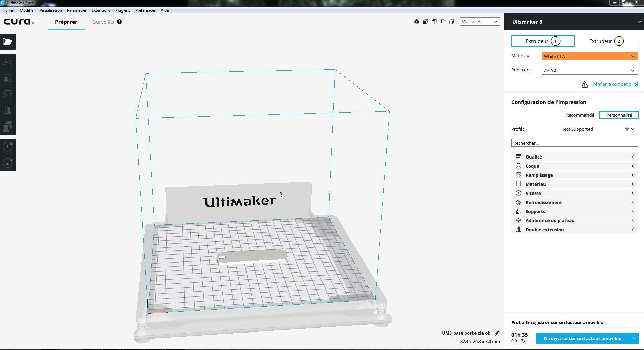This screenshot has width=644, height=350.
Task: Open the White PLA material dropdown
Action: [x=590, y=56]
